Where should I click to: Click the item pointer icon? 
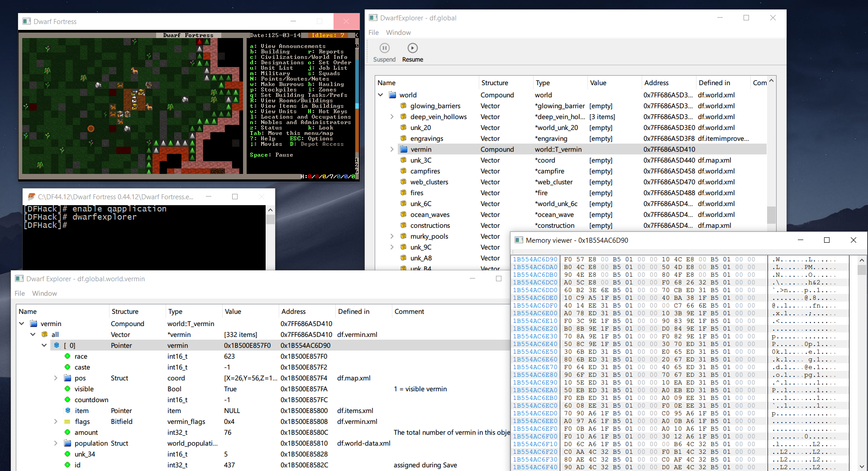(67, 411)
